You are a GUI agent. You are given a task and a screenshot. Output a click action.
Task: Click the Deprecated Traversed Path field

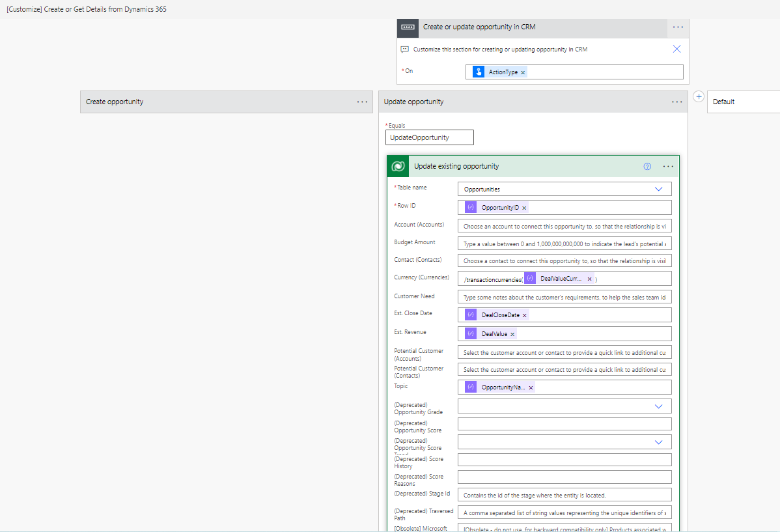click(x=564, y=512)
